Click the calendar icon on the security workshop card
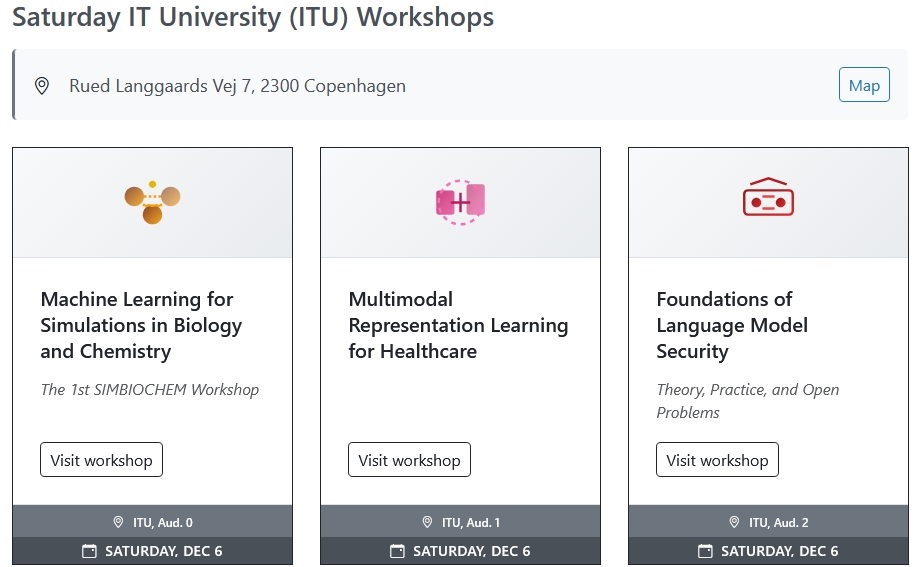 pyautogui.click(x=705, y=551)
